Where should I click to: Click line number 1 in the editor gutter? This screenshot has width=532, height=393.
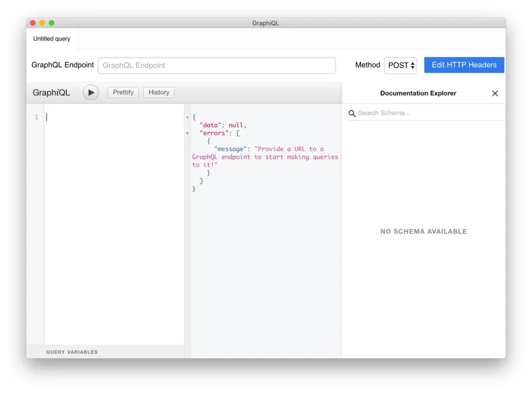36,117
